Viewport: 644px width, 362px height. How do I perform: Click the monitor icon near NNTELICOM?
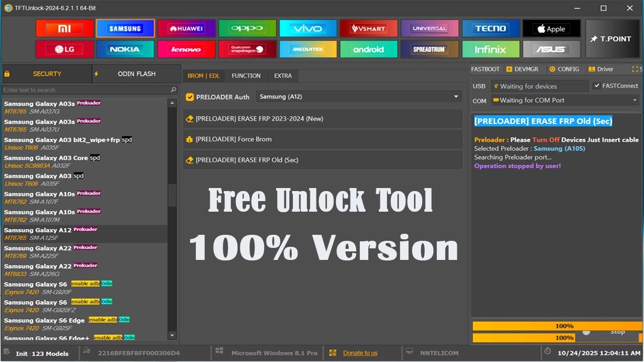tap(410, 352)
